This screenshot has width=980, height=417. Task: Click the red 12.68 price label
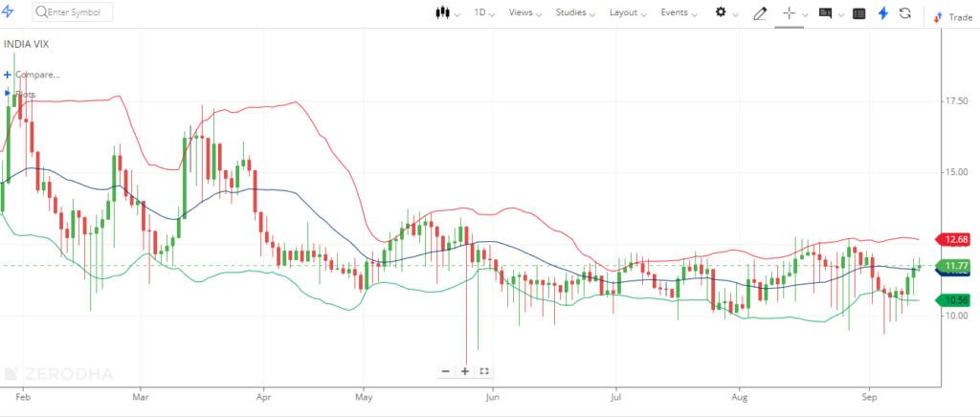(952, 239)
